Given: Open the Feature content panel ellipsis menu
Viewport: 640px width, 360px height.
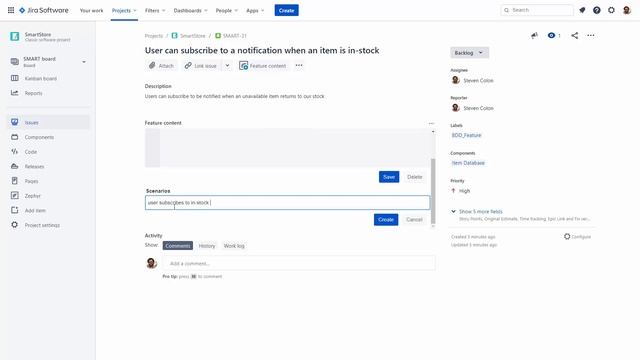Looking at the screenshot, I should pos(431,123).
